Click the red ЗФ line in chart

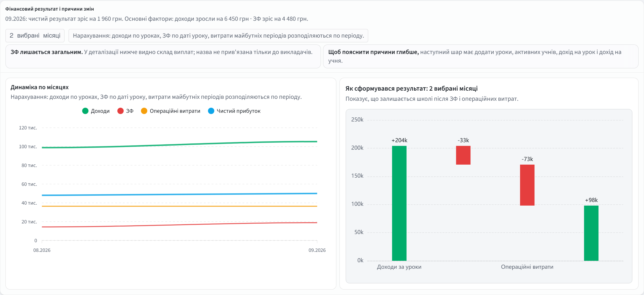(x=180, y=225)
